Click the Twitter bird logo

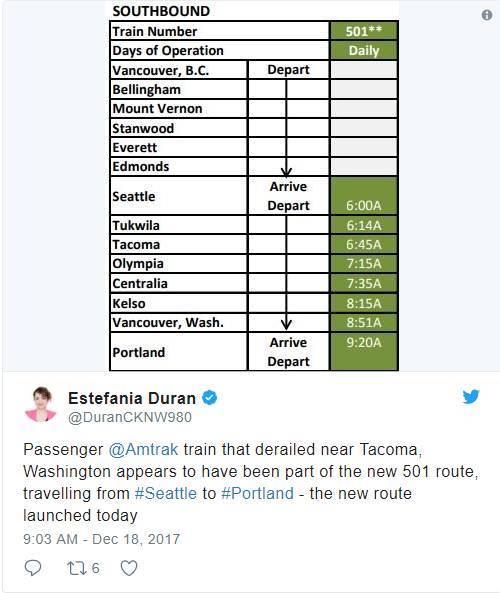[471, 397]
